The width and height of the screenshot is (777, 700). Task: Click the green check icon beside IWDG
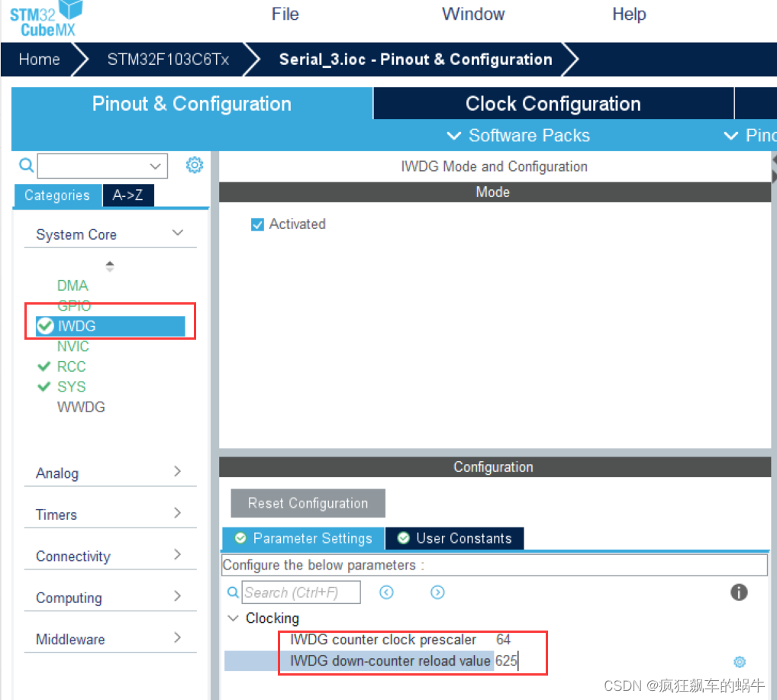coord(45,326)
